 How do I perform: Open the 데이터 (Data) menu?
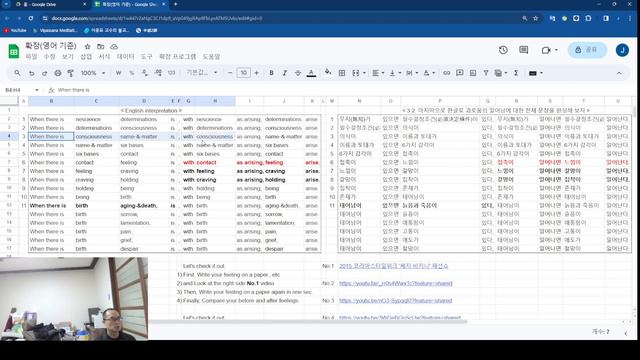click(126, 57)
